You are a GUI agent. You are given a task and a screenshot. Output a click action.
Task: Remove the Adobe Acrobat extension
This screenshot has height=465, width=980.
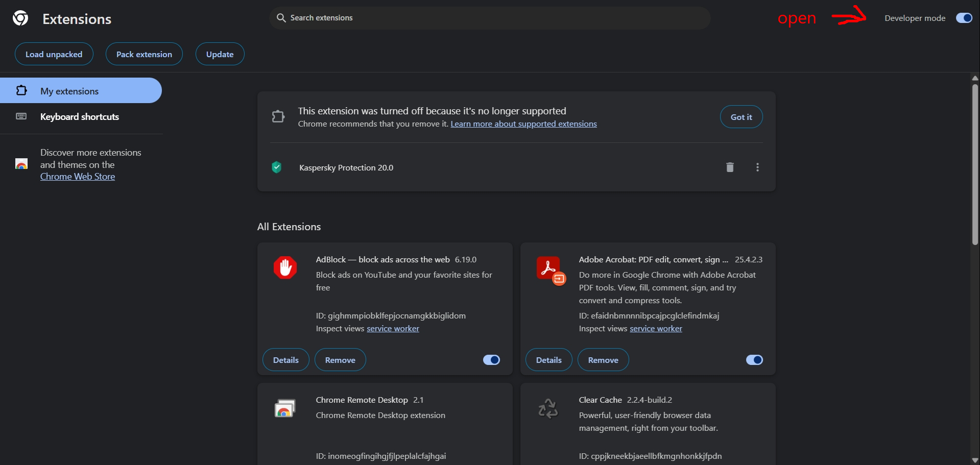click(603, 360)
